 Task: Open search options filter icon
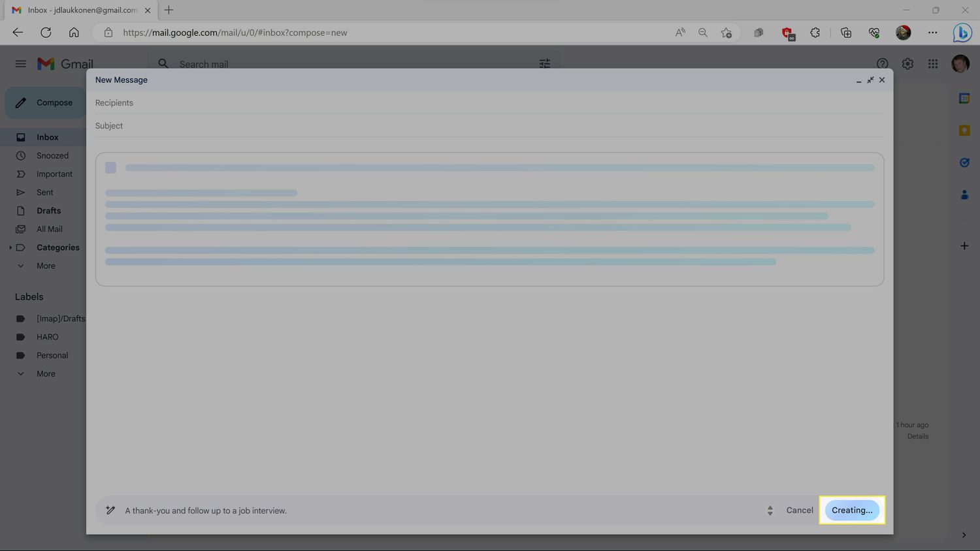(544, 64)
